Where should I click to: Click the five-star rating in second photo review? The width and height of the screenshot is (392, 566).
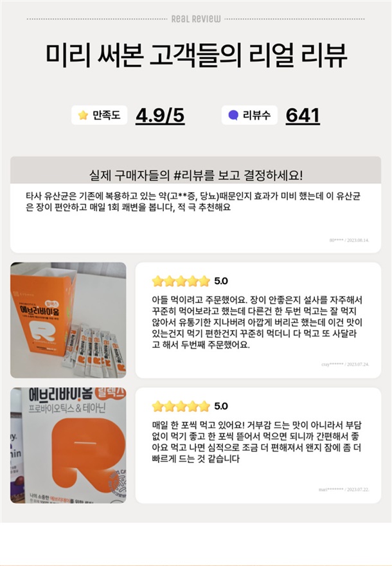point(181,406)
